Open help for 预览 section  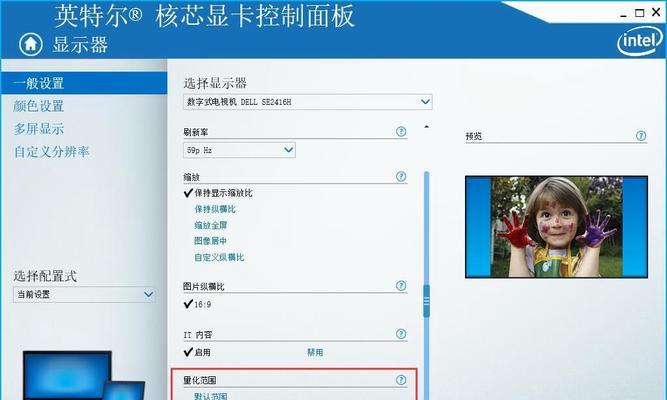(641, 136)
